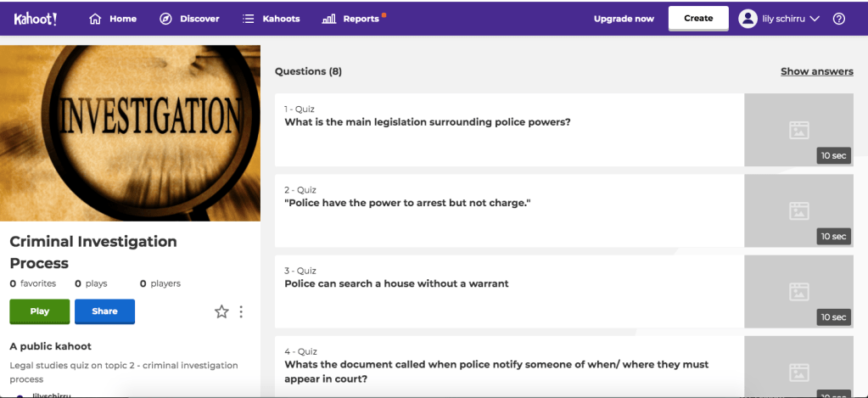Toggle Show answers for questions
Image resolution: width=868 pixels, height=398 pixels.
click(816, 71)
